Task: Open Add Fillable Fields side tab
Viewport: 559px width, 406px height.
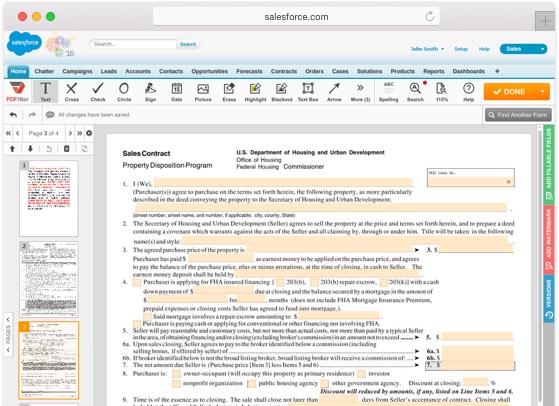Action: tap(549, 164)
